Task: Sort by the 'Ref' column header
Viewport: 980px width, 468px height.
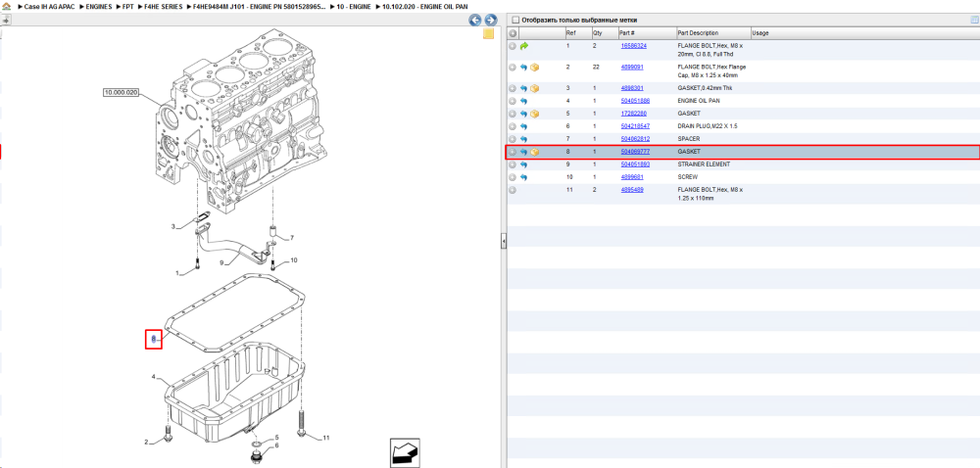Action: 577,33
